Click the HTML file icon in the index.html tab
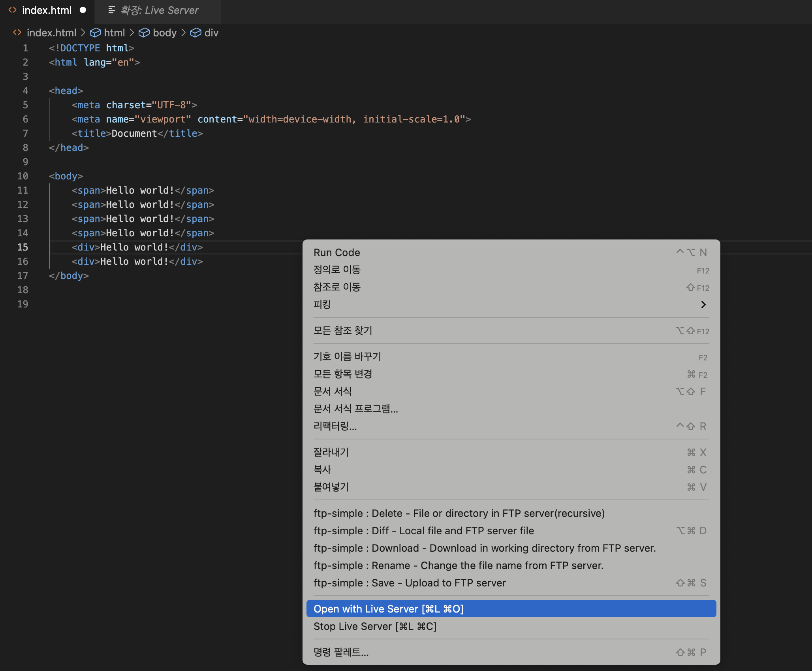The image size is (812, 671). click(x=13, y=10)
